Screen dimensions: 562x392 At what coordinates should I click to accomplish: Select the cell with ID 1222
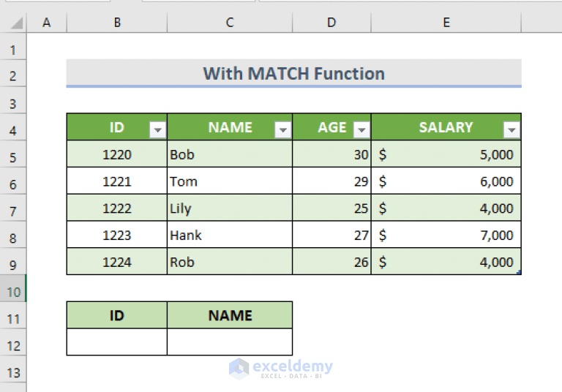point(117,208)
